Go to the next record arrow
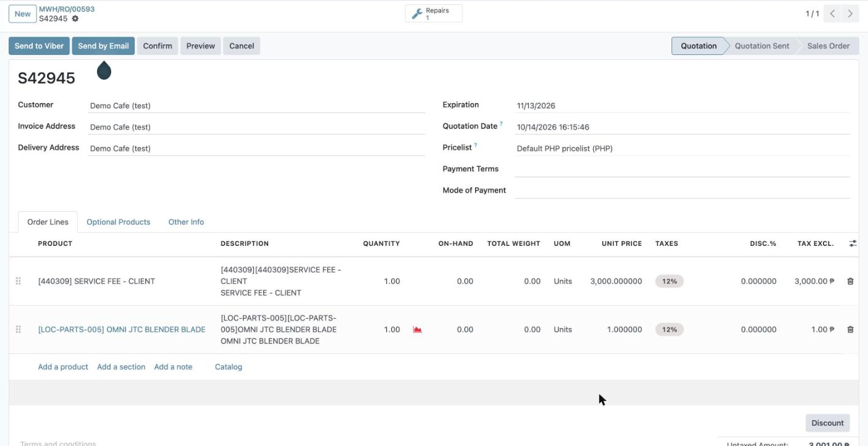The width and height of the screenshot is (868, 446). click(x=851, y=14)
